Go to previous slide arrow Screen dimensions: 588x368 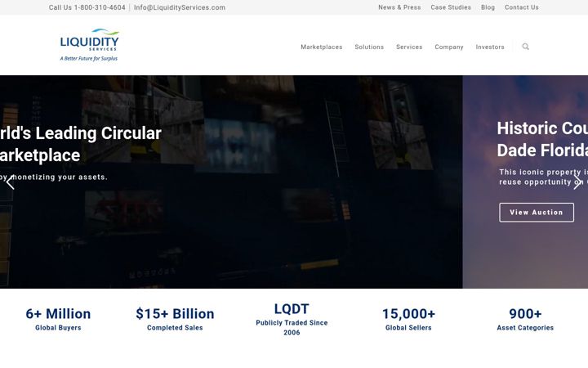coord(10,182)
